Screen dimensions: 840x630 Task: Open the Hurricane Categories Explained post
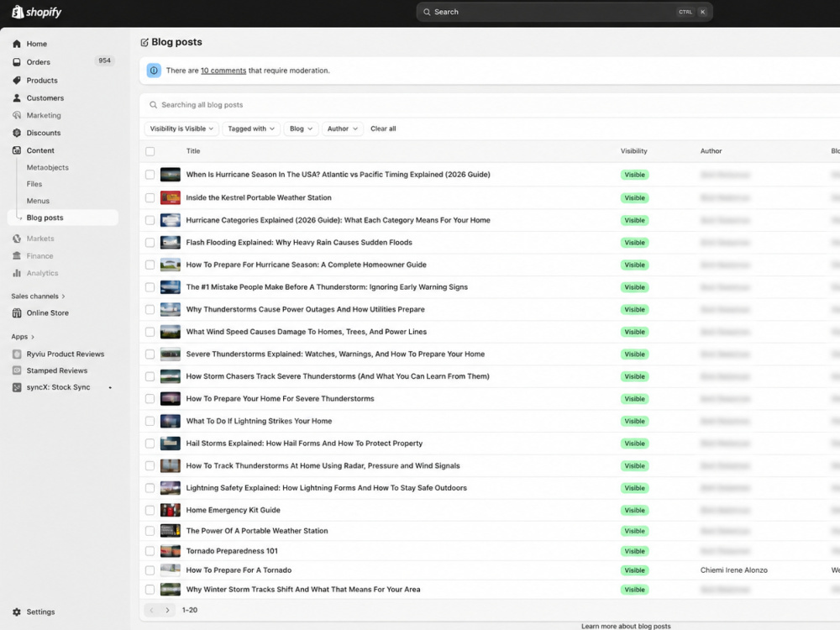(338, 220)
